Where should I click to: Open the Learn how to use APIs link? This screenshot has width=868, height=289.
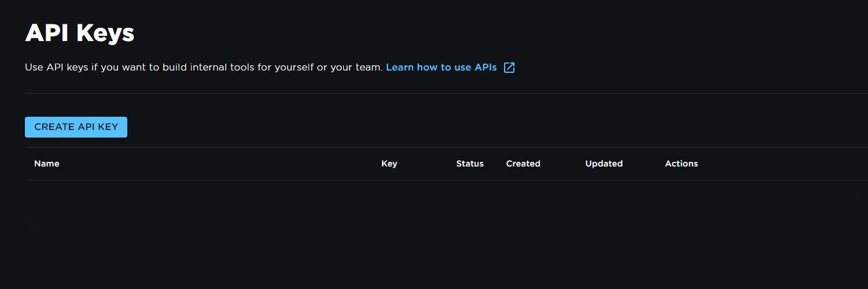[x=441, y=68]
